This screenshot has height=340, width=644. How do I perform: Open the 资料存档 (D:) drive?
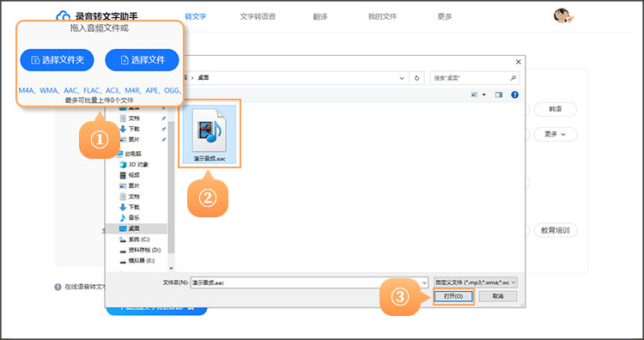coord(144,250)
